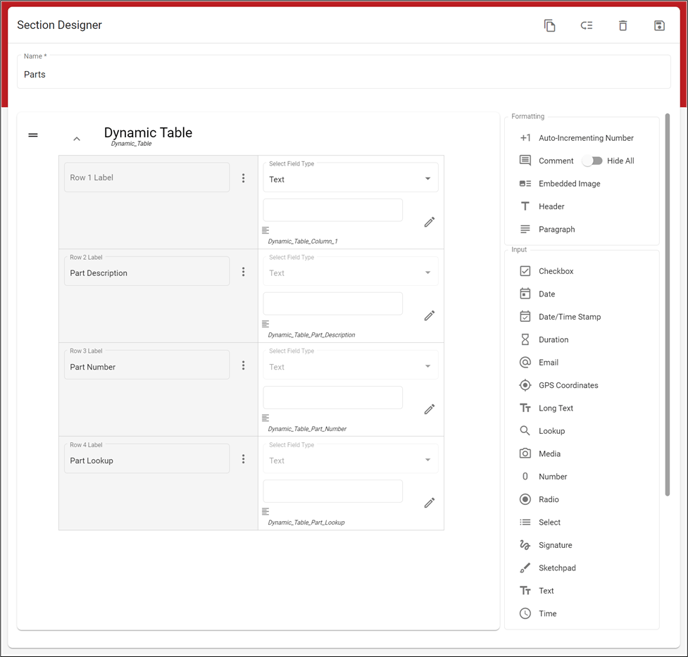Select the Time input type
This screenshot has height=657, width=688.
click(538, 613)
